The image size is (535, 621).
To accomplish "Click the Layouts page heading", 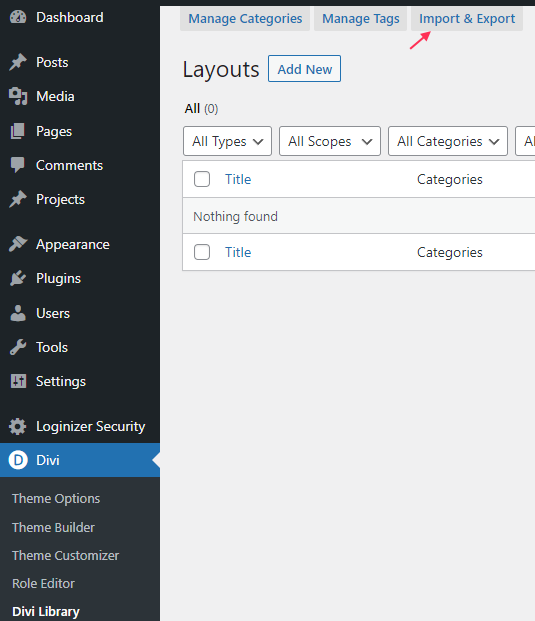I will click(221, 69).
